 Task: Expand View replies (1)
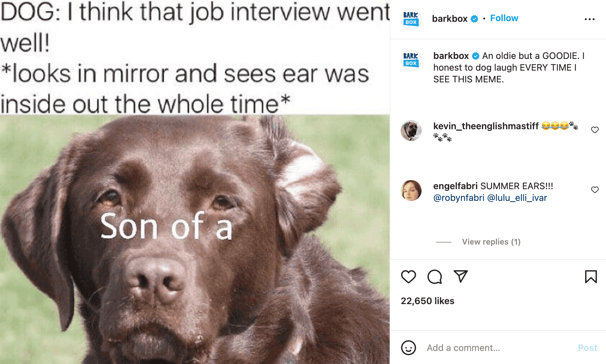click(491, 242)
